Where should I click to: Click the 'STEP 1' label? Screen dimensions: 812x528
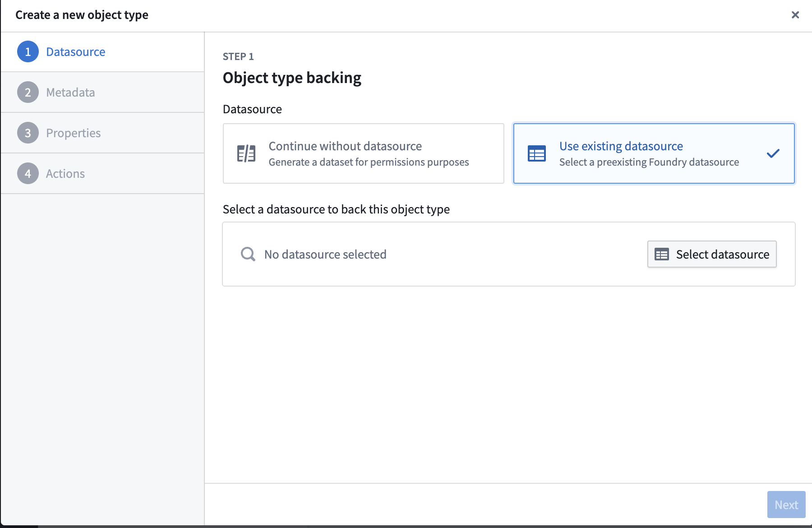pyautogui.click(x=238, y=56)
